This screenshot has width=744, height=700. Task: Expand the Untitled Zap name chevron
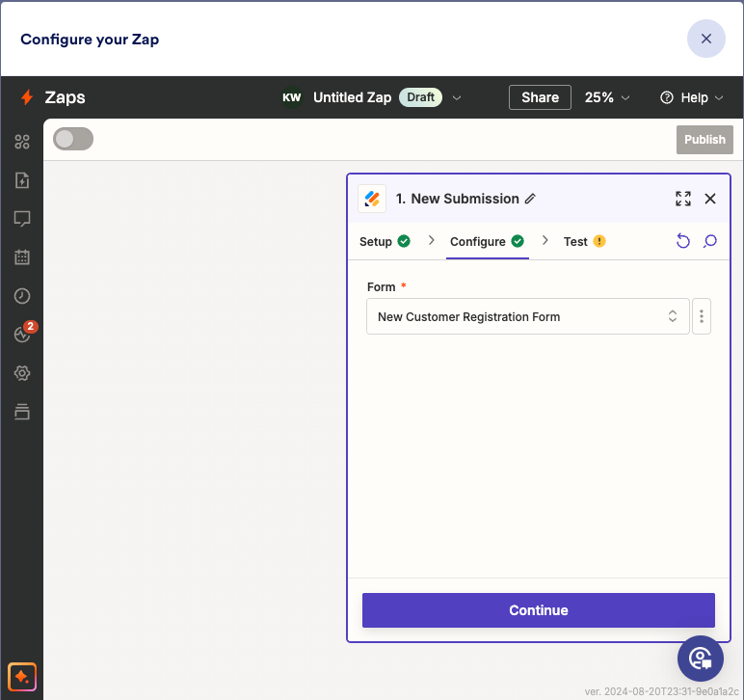[x=457, y=97]
